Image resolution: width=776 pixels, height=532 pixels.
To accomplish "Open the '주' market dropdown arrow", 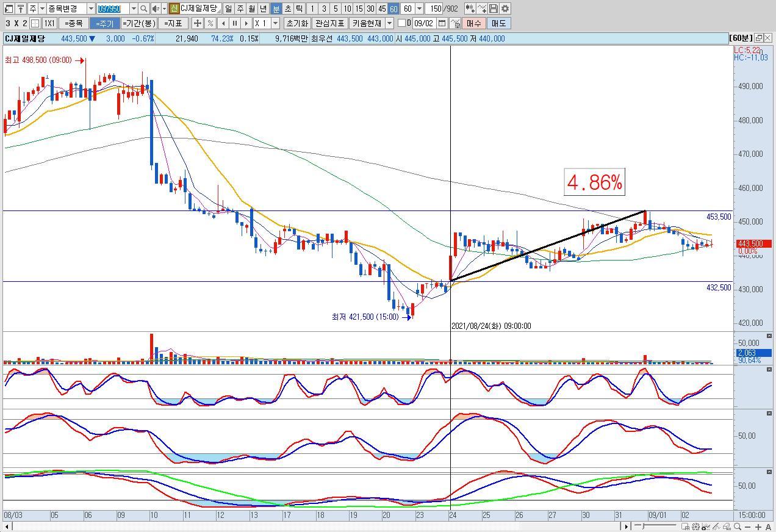I will click(x=42, y=9).
